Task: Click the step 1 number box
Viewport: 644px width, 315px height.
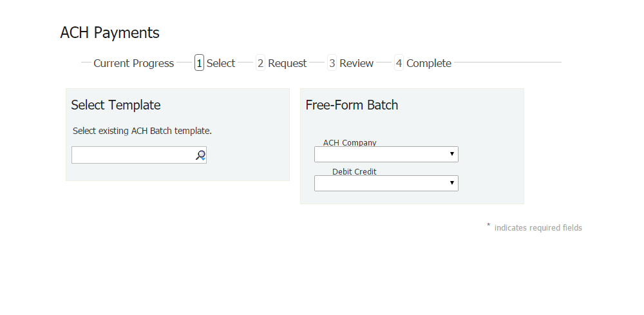Action: point(200,63)
